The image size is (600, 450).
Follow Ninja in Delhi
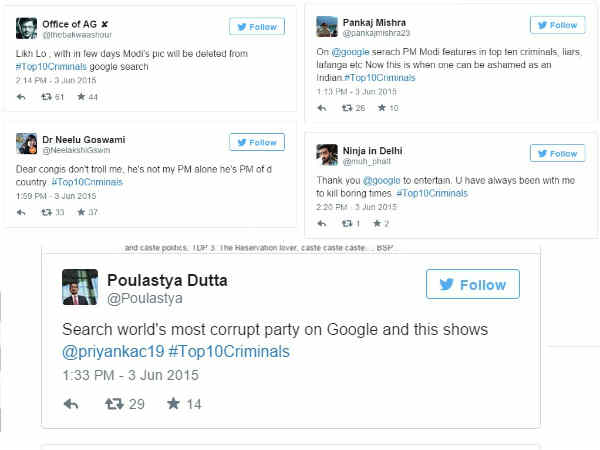557,153
